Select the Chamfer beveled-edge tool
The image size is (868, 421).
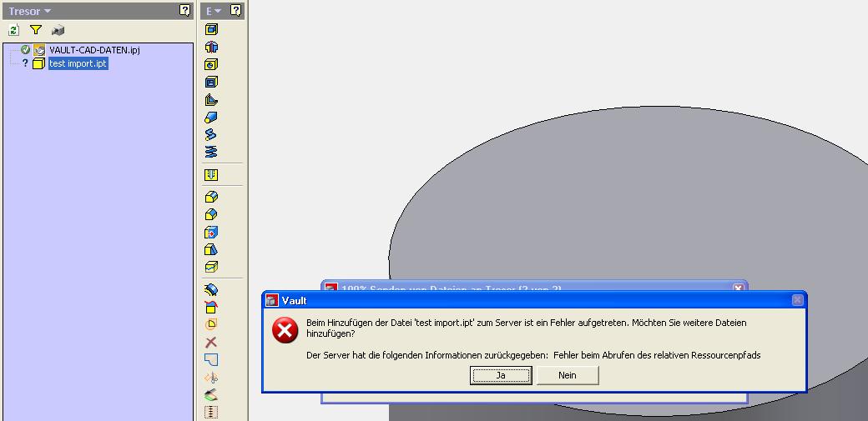[x=211, y=214]
